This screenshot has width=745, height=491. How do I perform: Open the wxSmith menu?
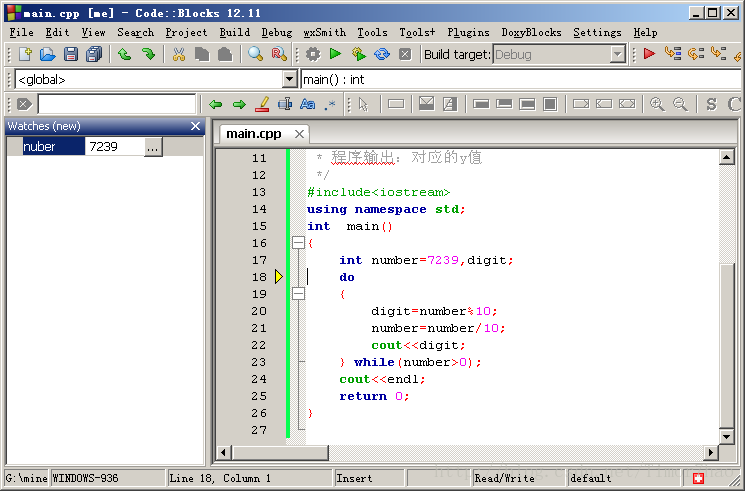(325, 32)
